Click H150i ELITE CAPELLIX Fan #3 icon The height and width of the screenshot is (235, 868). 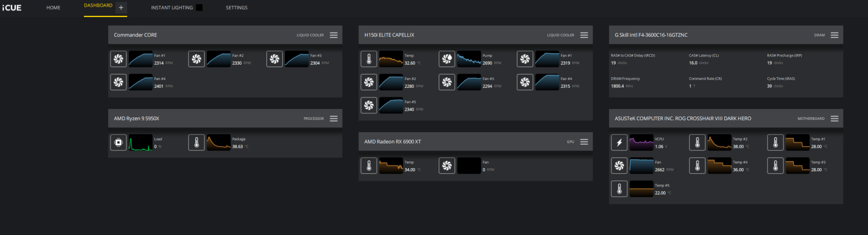447,82
